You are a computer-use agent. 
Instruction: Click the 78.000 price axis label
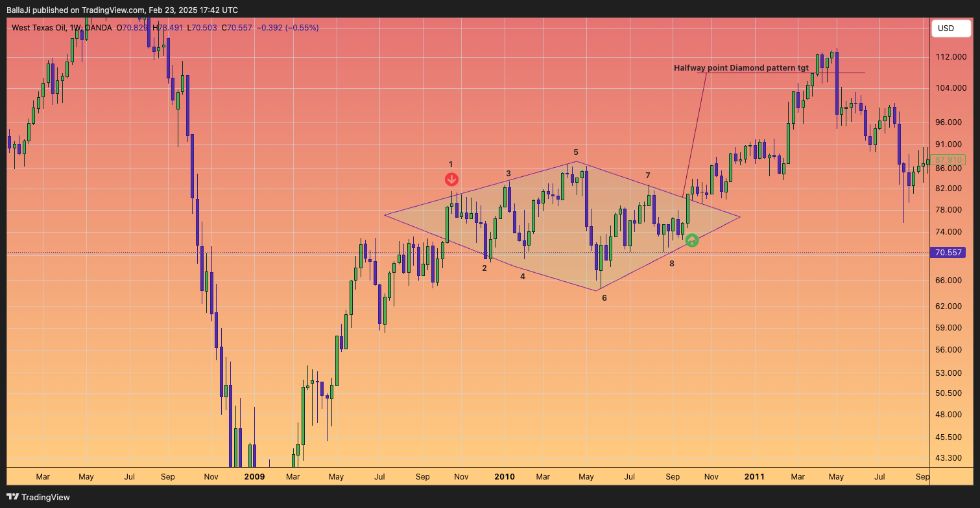[x=949, y=210]
